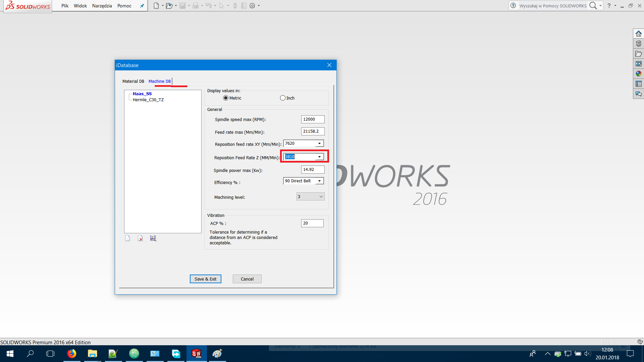Select the Metric radio button
Image resolution: width=644 pixels, height=362 pixels.
pyautogui.click(x=226, y=98)
